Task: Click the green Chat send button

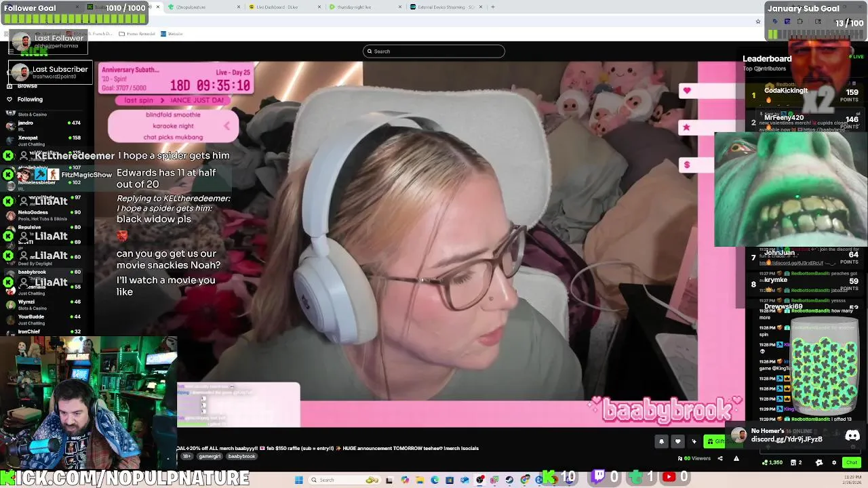Action: point(852,462)
